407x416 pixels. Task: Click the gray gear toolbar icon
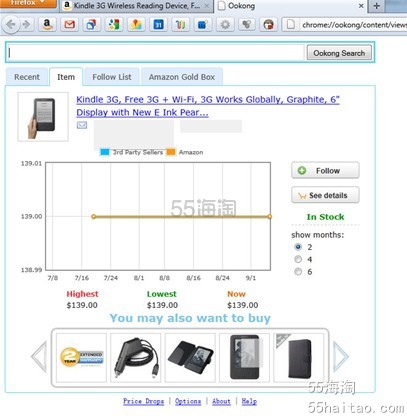click(x=225, y=25)
